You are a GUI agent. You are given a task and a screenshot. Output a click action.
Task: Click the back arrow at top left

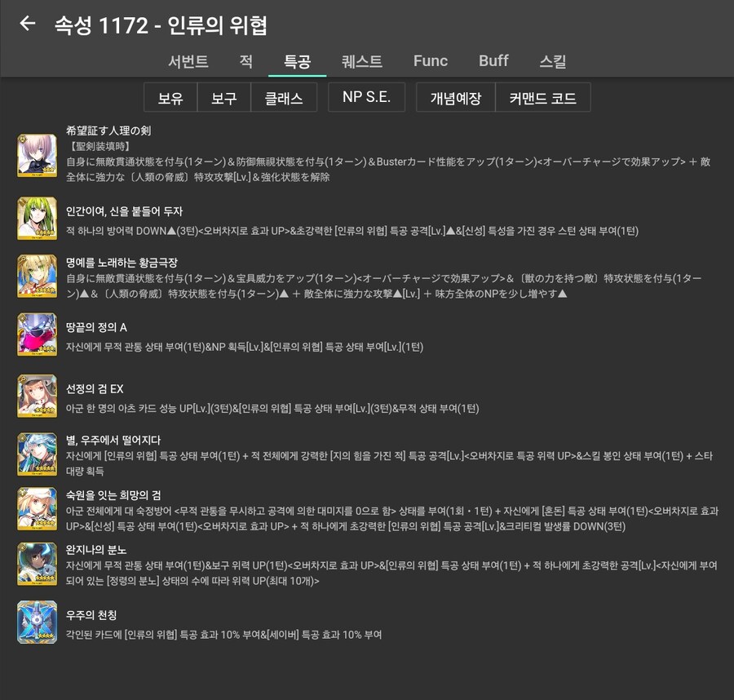(27, 24)
